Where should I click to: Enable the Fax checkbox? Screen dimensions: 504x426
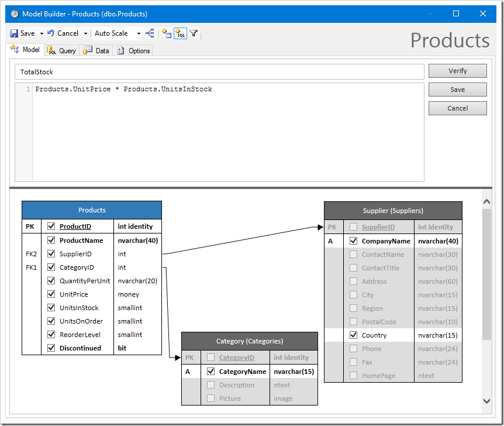pos(353,362)
